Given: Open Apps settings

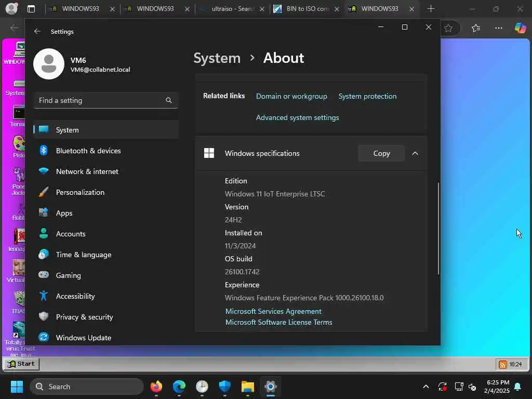Looking at the screenshot, I should (x=106, y=213).
